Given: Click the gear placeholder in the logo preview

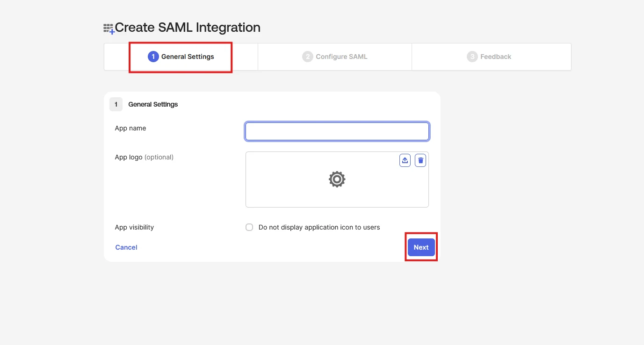Looking at the screenshot, I should point(337,179).
